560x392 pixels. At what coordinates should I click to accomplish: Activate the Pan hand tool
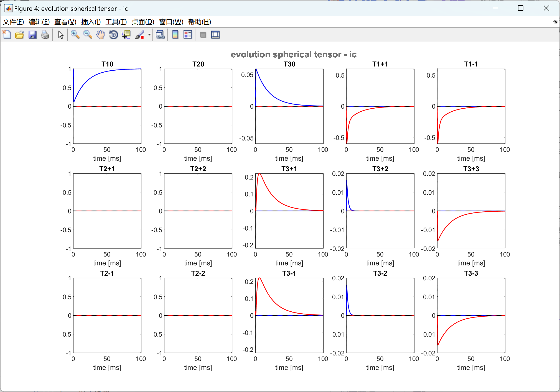coord(101,35)
